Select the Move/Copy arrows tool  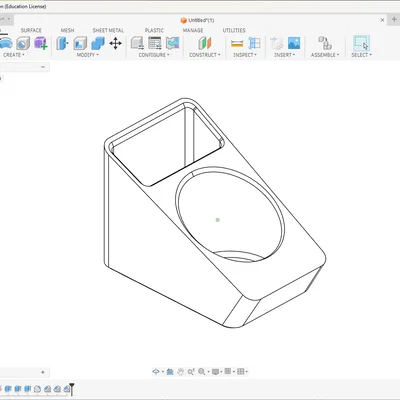(115, 43)
